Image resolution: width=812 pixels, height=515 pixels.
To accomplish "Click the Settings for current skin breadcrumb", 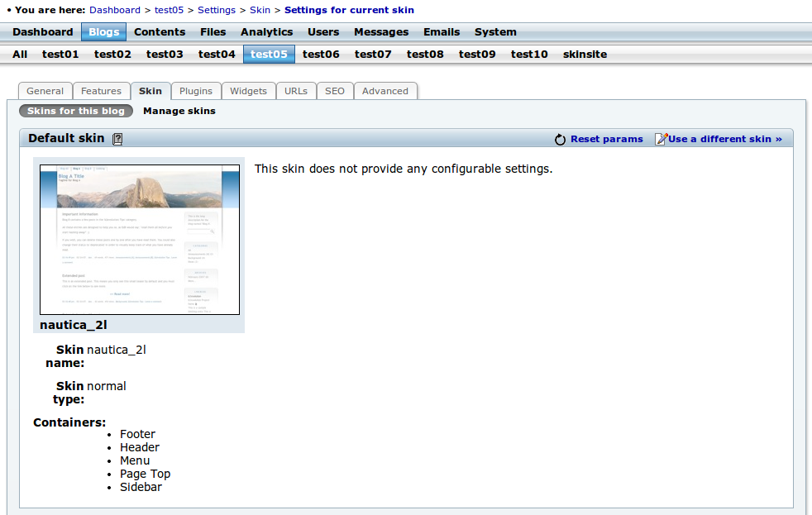I will [349, 10].
